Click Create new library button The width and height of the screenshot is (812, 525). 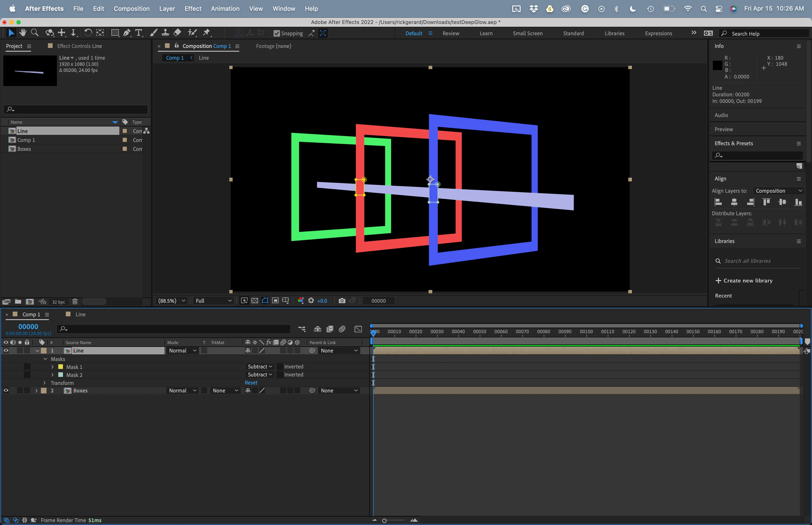point(744,281)
